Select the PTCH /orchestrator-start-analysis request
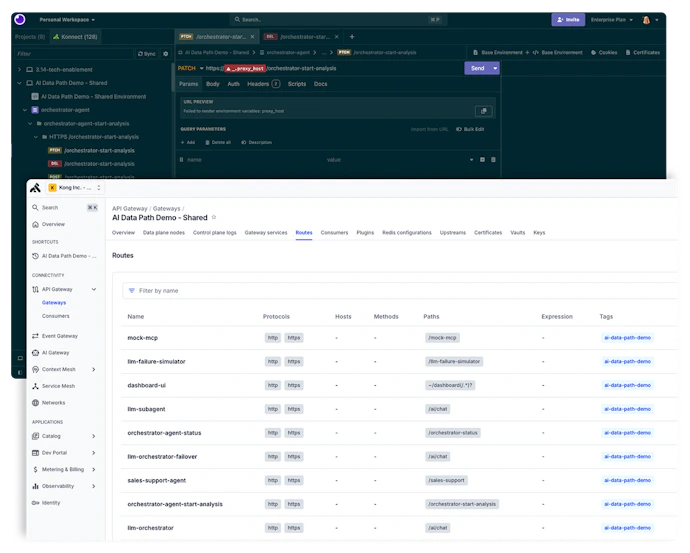The height and width of the screenshot is (553, 690). (x=91, y=150)
